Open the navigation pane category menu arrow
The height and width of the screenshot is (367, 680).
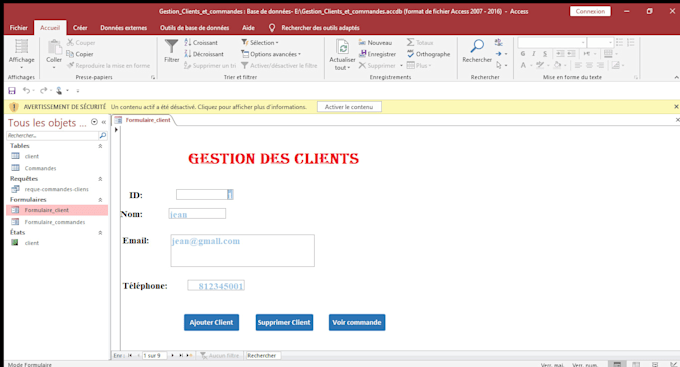pyautogui.click(x=94, y=122)
